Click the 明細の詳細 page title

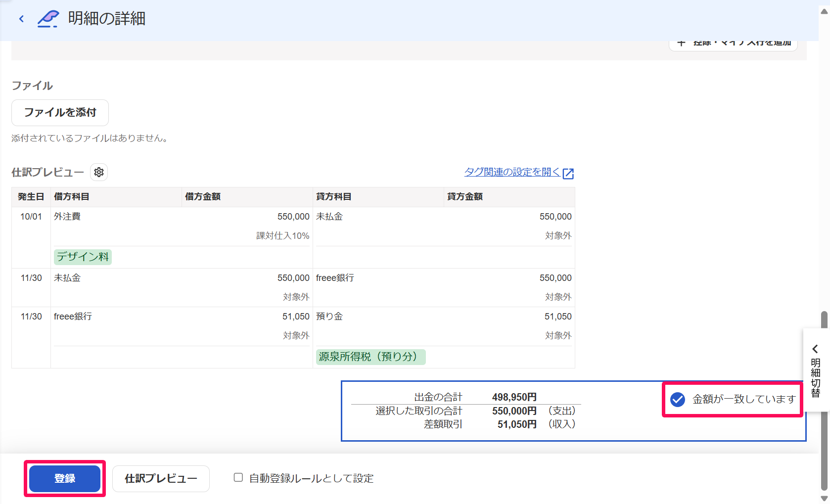coord(107,19)
